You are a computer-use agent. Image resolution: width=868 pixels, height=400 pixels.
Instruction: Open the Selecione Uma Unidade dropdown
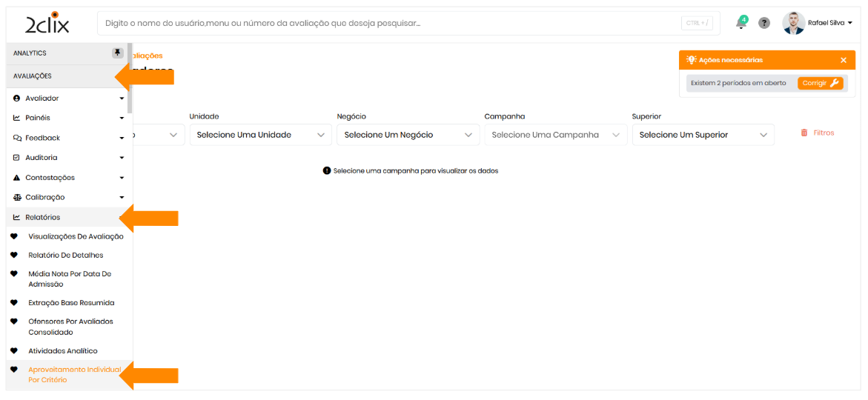[x=260, y=135]
